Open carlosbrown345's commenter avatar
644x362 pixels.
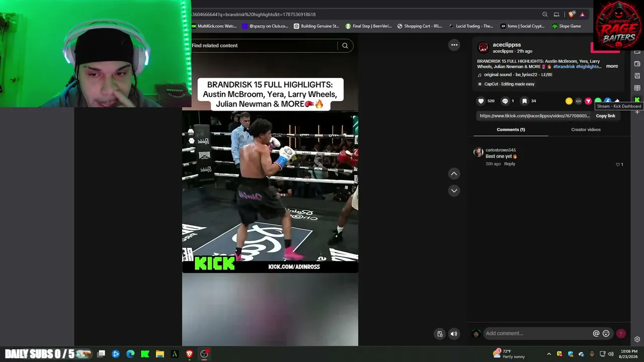[x=478, y=152]
